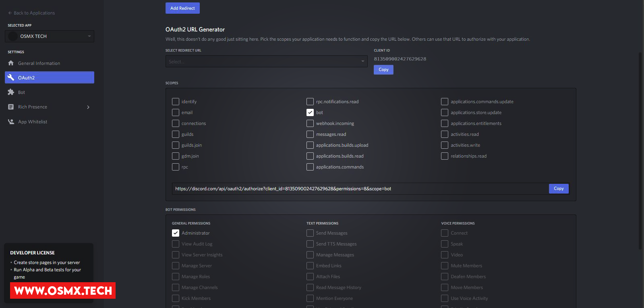644x308 pixels.
Task: Check the Embed Links permission
Action: (x=310, y=266)
